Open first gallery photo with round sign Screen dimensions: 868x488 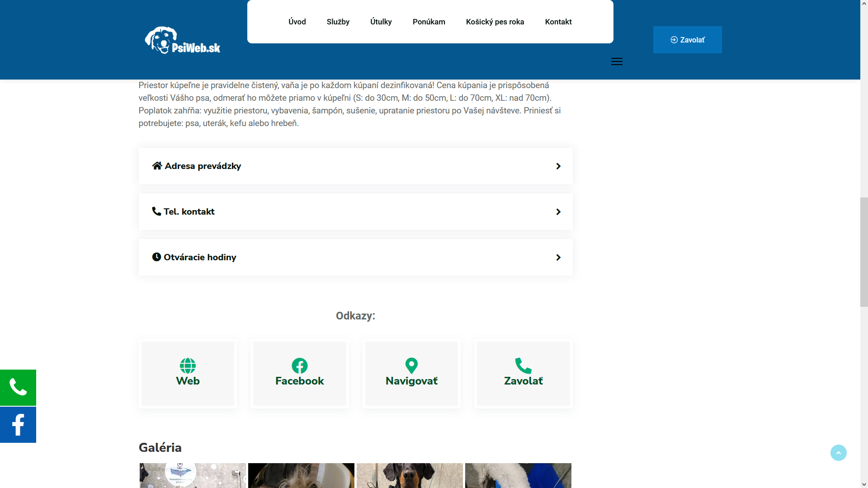point(193,475)
